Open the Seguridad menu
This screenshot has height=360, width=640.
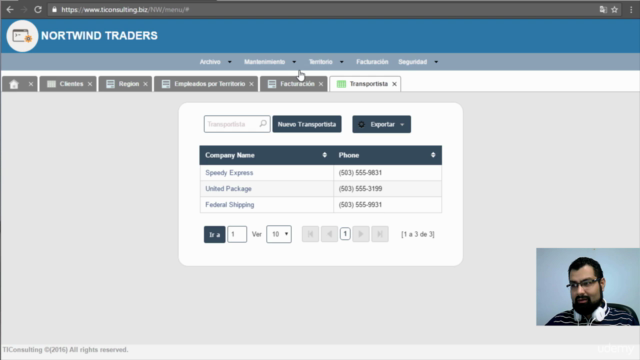[412, 62]
